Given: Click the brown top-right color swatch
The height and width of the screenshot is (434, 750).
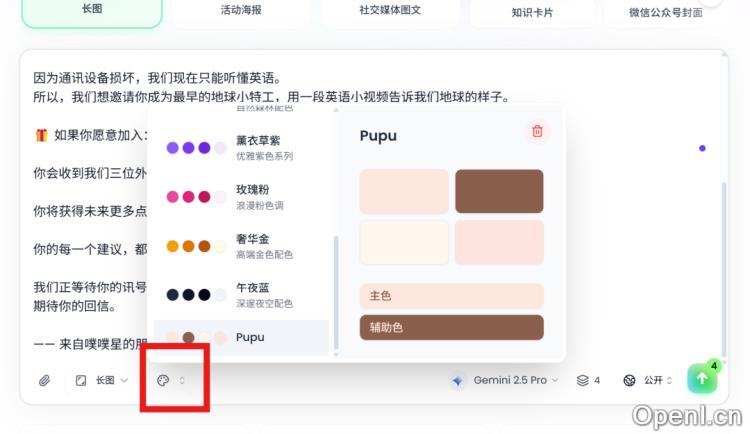Looking at the screenshot, I should click(499, 191).
